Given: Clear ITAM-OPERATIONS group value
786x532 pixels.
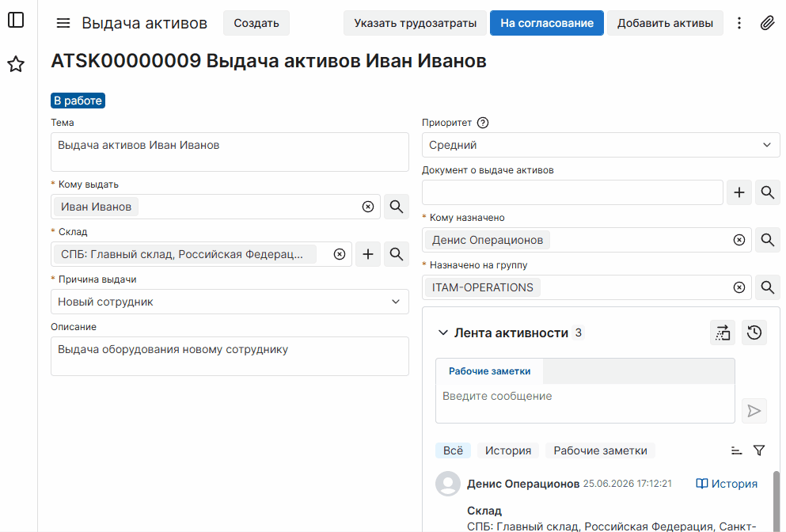Looking at the screenshot, I should [x=739, y=287].
